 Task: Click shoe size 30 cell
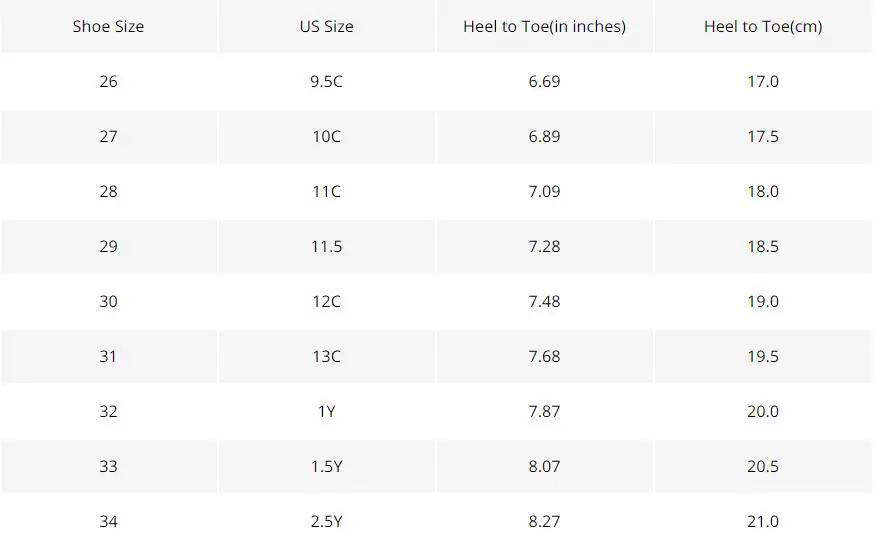click(108, 301)
